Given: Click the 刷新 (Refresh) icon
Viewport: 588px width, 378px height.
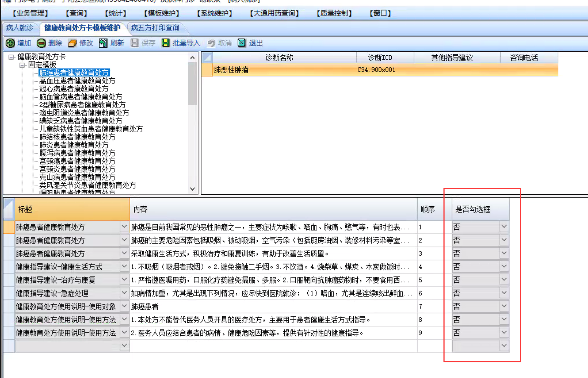Looking at the screenshot, I should pyautogui.click(x=103, y=43).
